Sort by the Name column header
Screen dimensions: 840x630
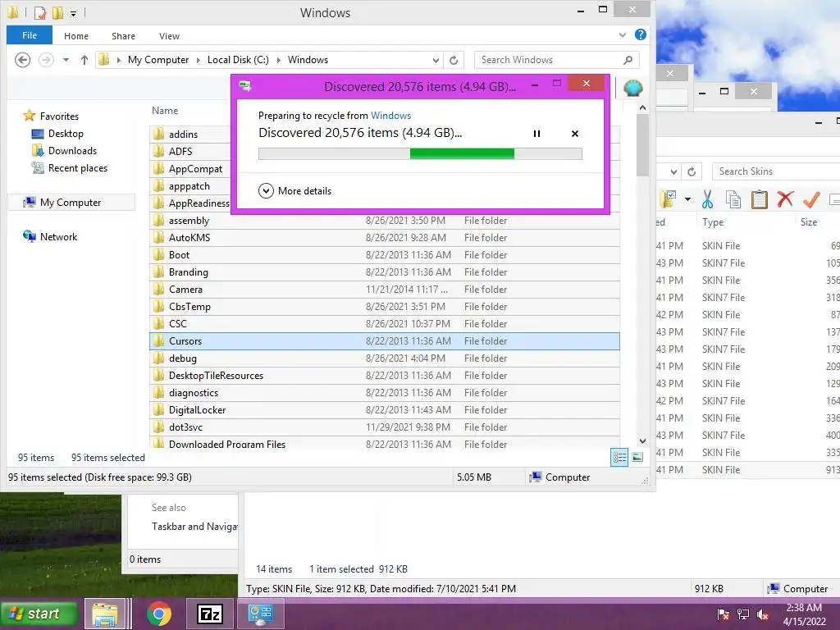[165, 111]
